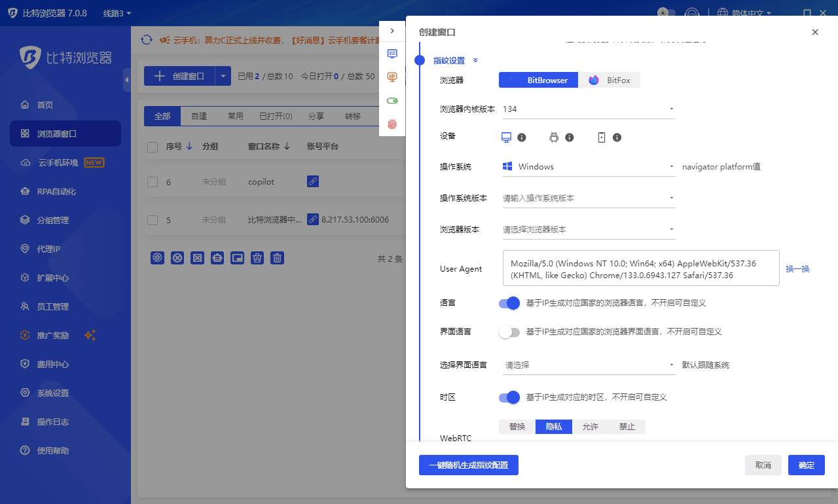Open the 操作系统 Windows dropdown
The image size is (838, 504).
point(588,167)
